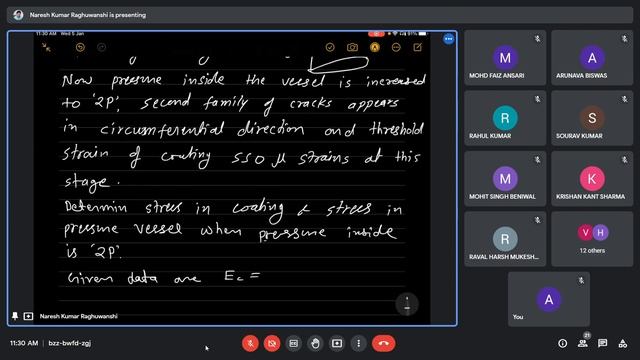This screenshot has width=640, height=360.
Task: Open presentation tile blue options button
Action: coord(449,39)
